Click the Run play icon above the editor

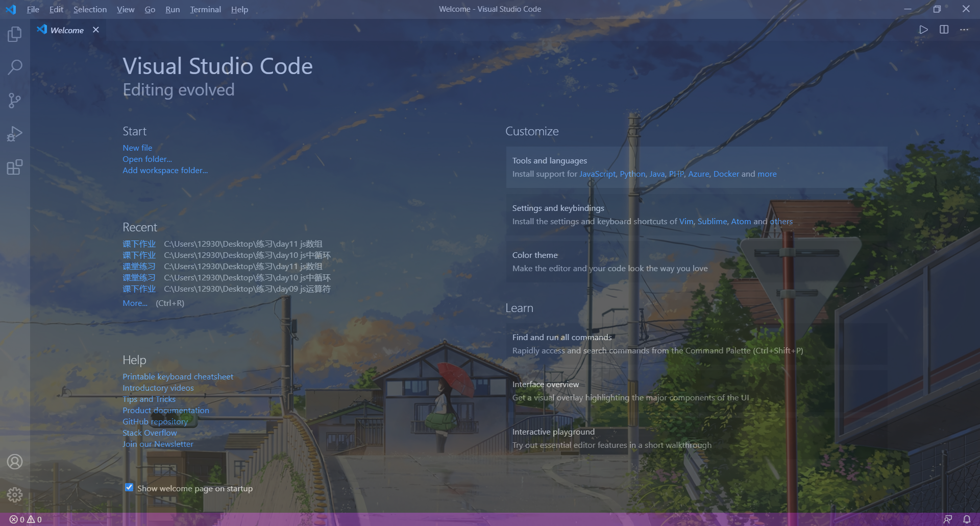pyautogui.click(x=923, y=30)
